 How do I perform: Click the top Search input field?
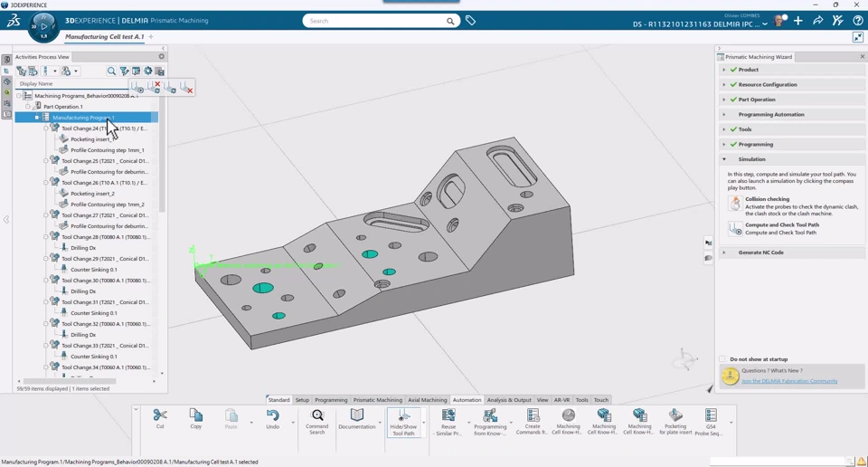click(375, 21)
